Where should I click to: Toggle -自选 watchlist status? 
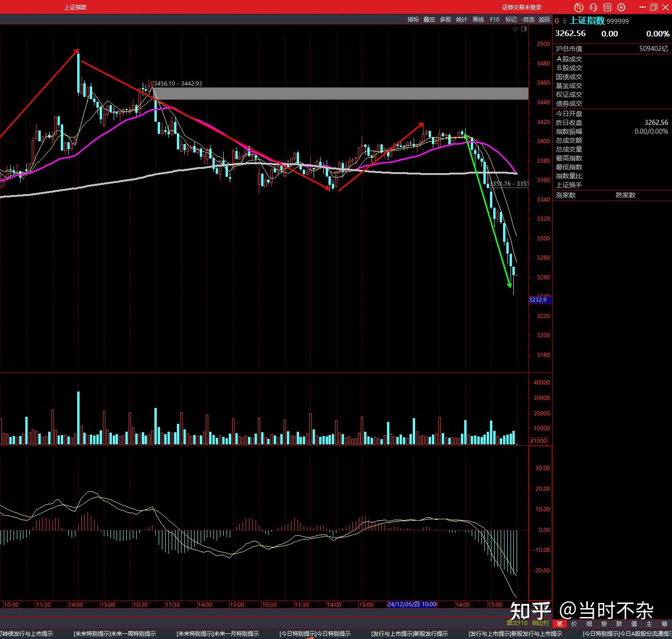pos(527,19)
